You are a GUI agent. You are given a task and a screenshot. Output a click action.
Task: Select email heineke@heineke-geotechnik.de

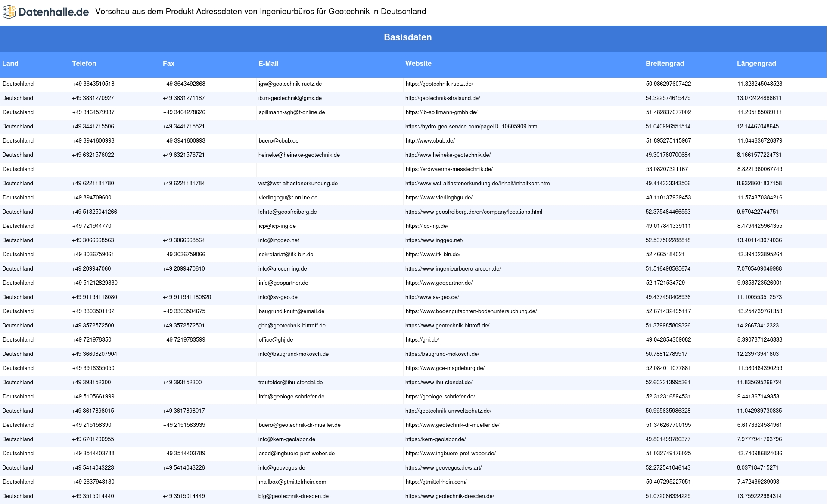coord(299,155)
